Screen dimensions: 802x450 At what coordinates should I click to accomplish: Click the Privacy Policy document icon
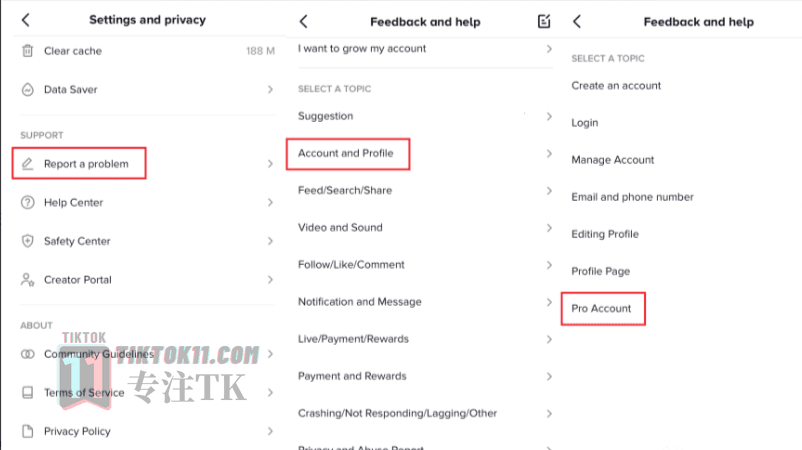pos(28,431)
